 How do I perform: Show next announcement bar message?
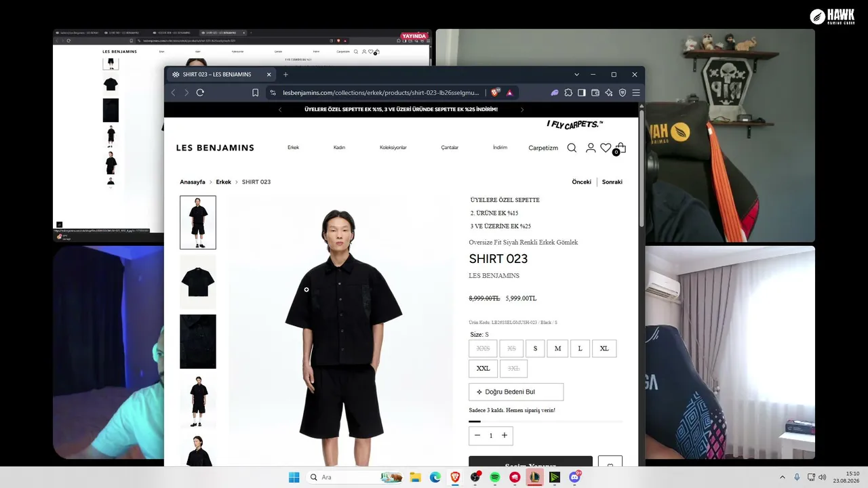point(521,109)
